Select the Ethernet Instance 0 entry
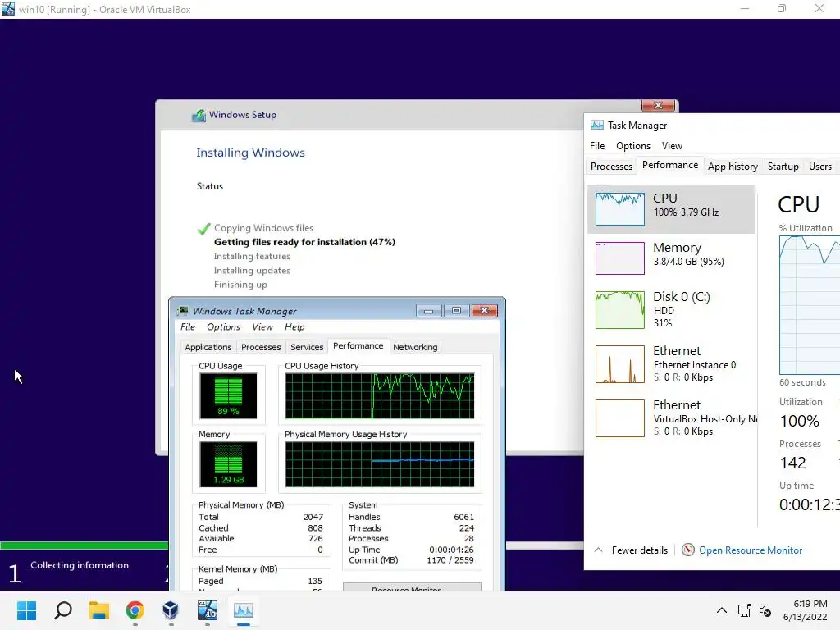 [x=673, y=363]
